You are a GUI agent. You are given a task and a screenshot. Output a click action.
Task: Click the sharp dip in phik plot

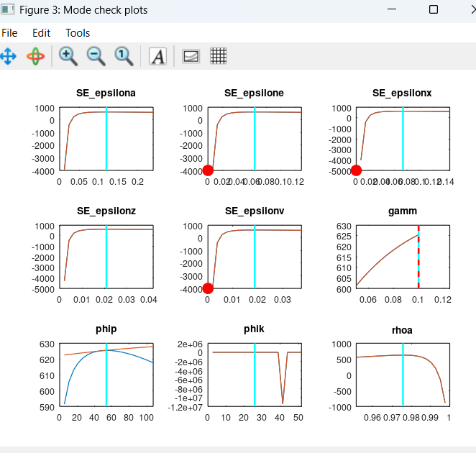click(283, 401)
